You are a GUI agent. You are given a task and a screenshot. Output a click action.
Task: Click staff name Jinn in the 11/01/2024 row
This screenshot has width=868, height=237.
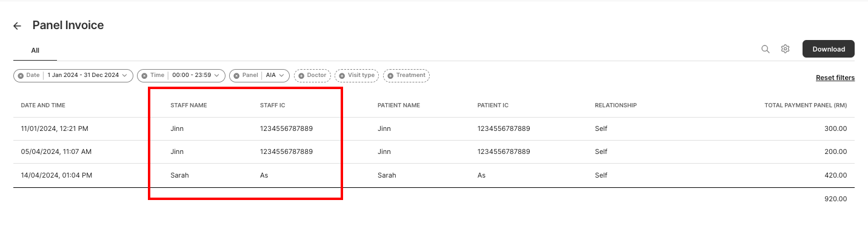click(x=177, y=129)
